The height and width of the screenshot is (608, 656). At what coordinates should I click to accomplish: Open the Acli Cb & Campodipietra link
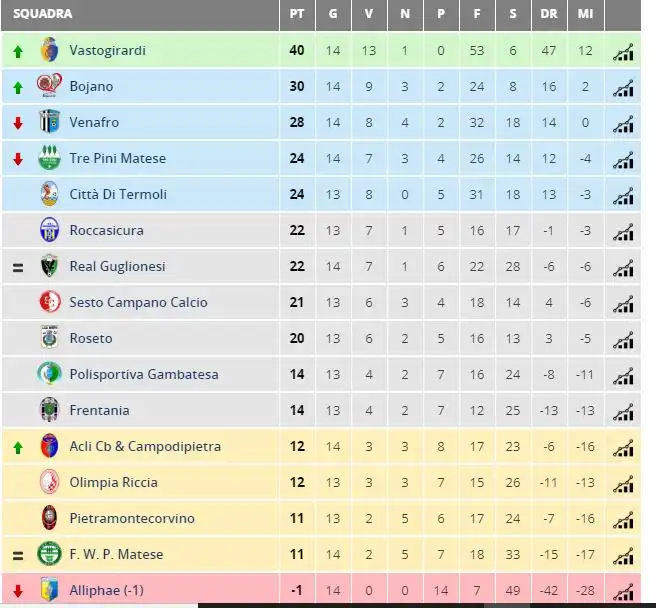(145, 446)
